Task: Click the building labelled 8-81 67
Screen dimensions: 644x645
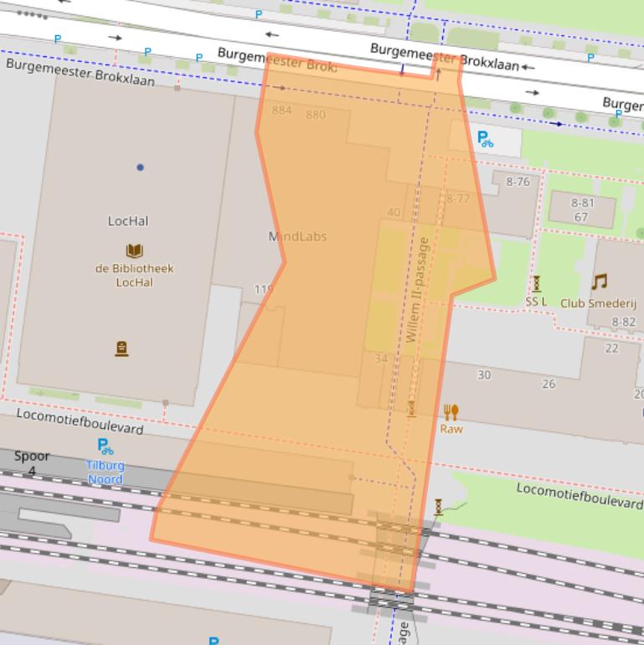Action: coord(582,209)
